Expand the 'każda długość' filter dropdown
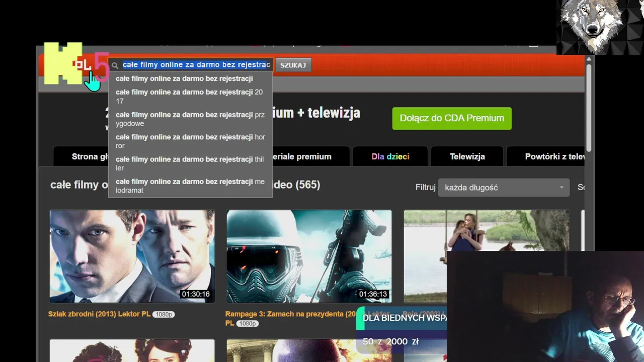This screenshot has height=362, width=644. pyautogui.click(x=504, y=188)
